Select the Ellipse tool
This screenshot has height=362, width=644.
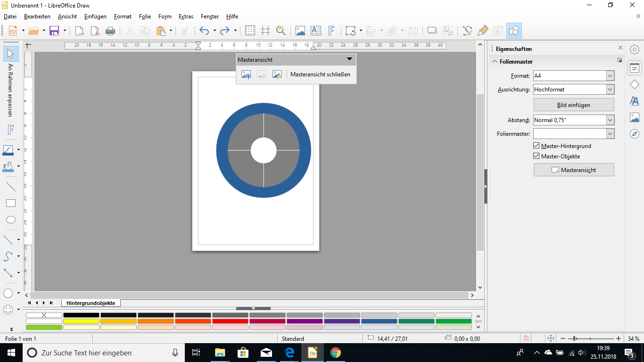click(x=10, y=220)
